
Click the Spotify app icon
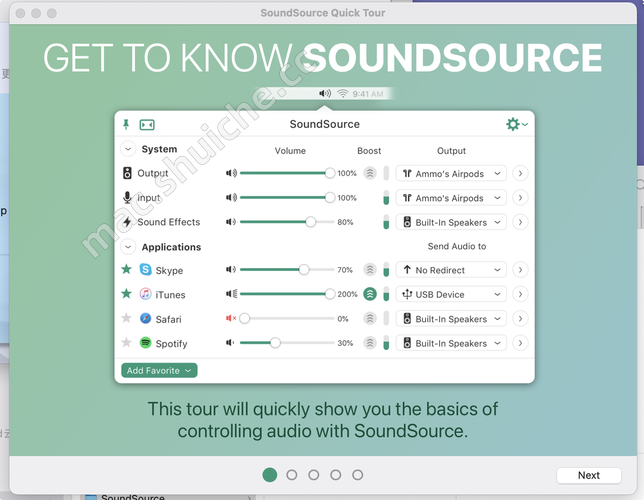point(146,343)
